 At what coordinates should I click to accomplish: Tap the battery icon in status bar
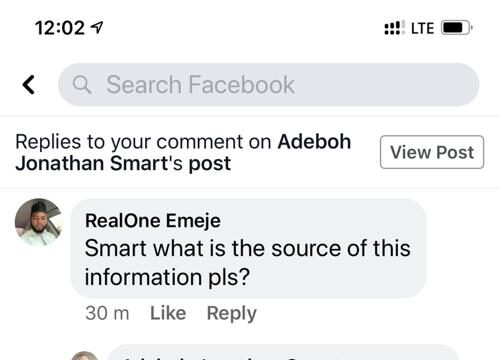pyautogui.click(x=457, y=28)
